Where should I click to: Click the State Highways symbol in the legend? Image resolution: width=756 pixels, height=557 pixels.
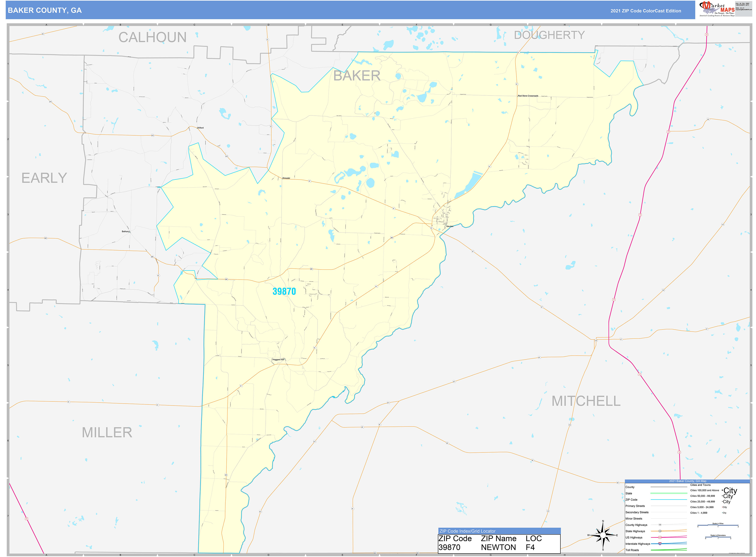[660, 531]
